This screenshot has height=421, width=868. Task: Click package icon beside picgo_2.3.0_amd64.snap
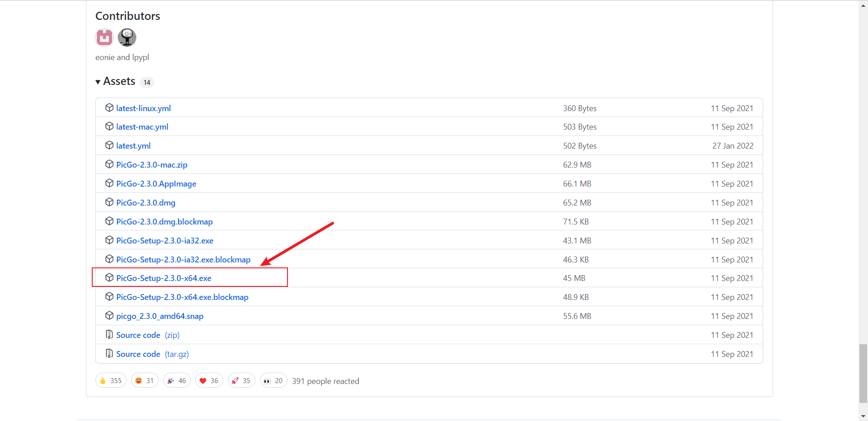coord(109,315)
